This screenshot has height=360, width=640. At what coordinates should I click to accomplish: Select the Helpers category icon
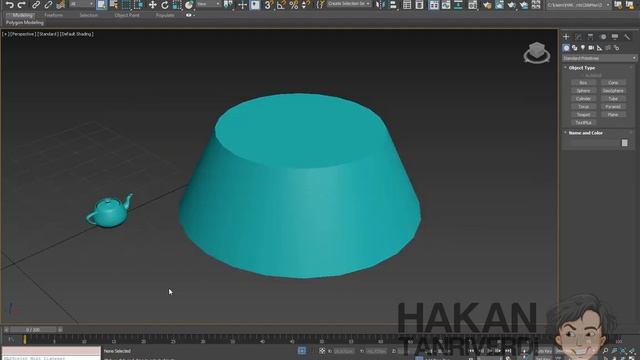600,48
